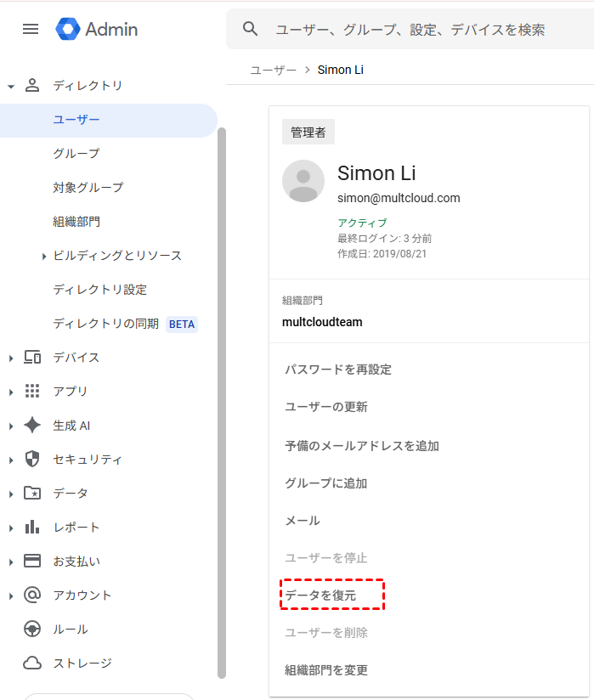Click the デバイス devices icon
594x700 pixels.
tap(32, 358)
